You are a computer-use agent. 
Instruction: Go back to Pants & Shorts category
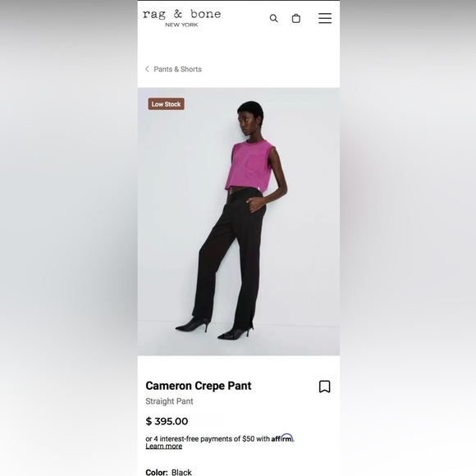(x=177, y=69)
